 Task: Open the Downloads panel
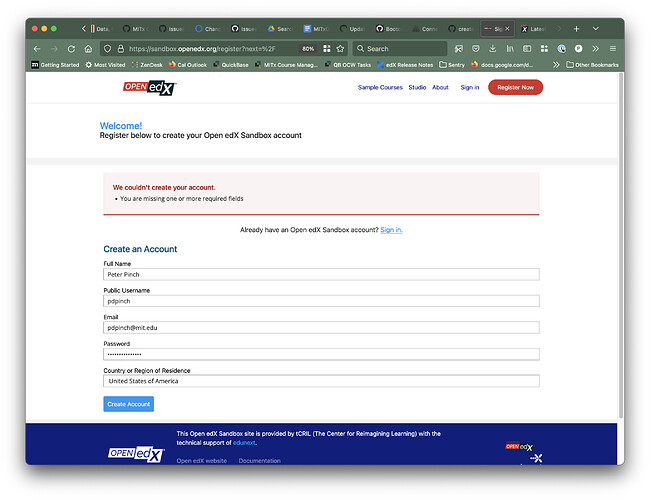coord(492,49)
